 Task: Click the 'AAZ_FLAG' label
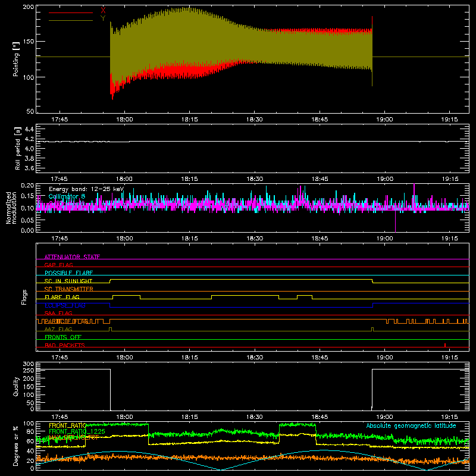(58, 329)
